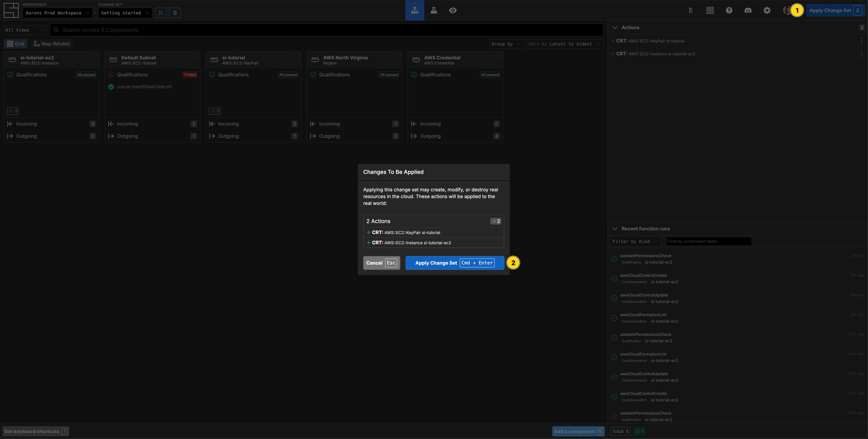Select the si-tutorial KeyPair card checkbox
Viewport: 868px width, 439px height.
point(297,56)
